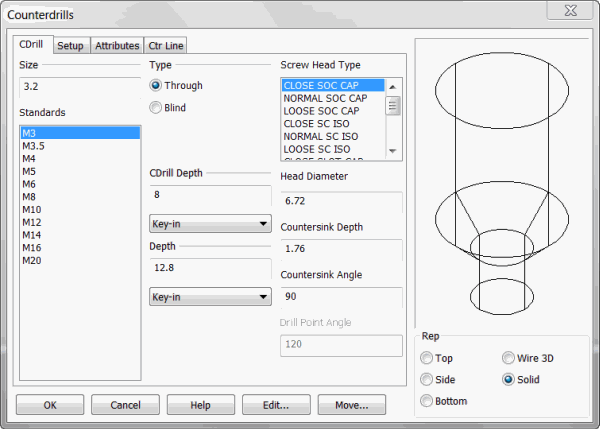600x429 pixels.
Task: Select M20 in the Standards list
Action: tap(80, 261)
